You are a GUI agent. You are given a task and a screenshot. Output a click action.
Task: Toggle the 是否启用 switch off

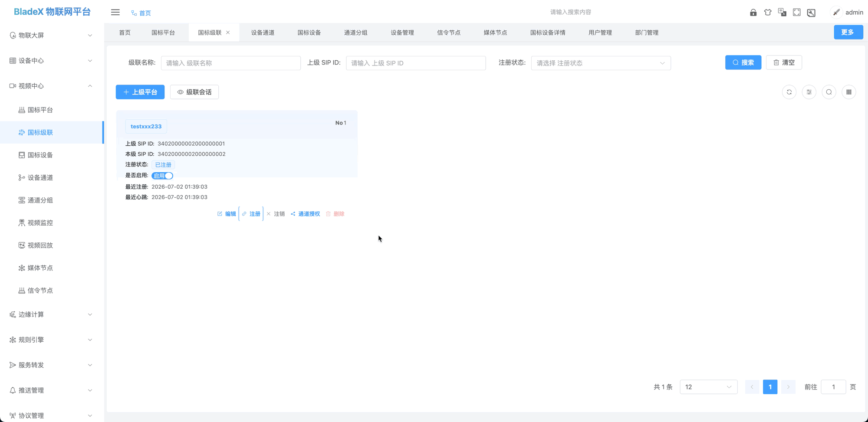[162, 176]
